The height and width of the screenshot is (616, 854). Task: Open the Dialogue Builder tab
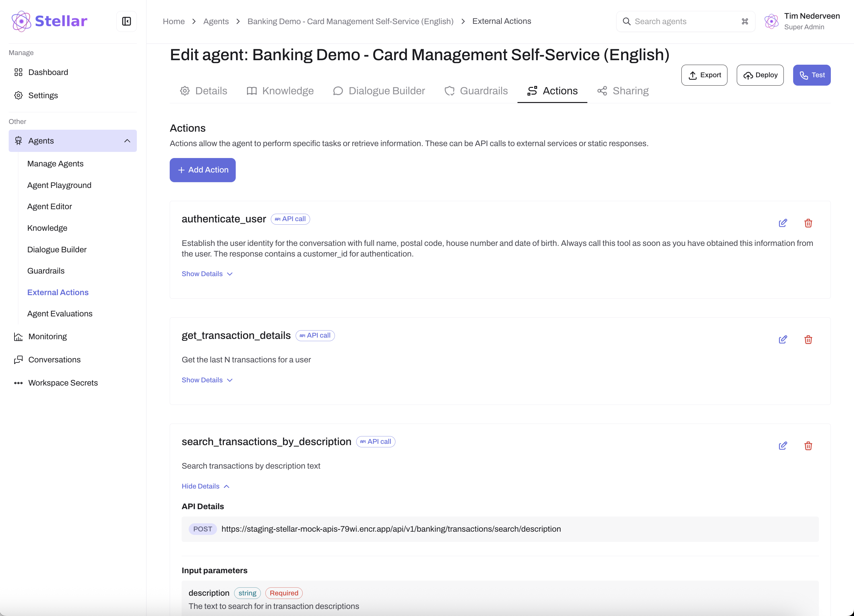pyautogui.click(x=379, y=91)
